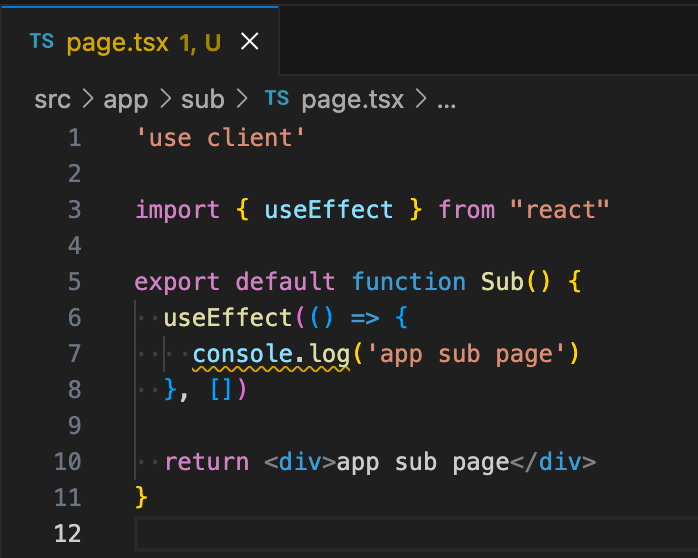Click line number 5 in gutter
Screen dimensions: 698x558
[x=75, y=282]
